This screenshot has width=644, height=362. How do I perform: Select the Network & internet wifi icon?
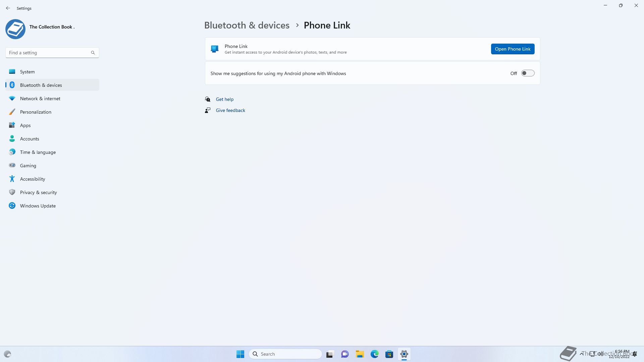[12, 99]
